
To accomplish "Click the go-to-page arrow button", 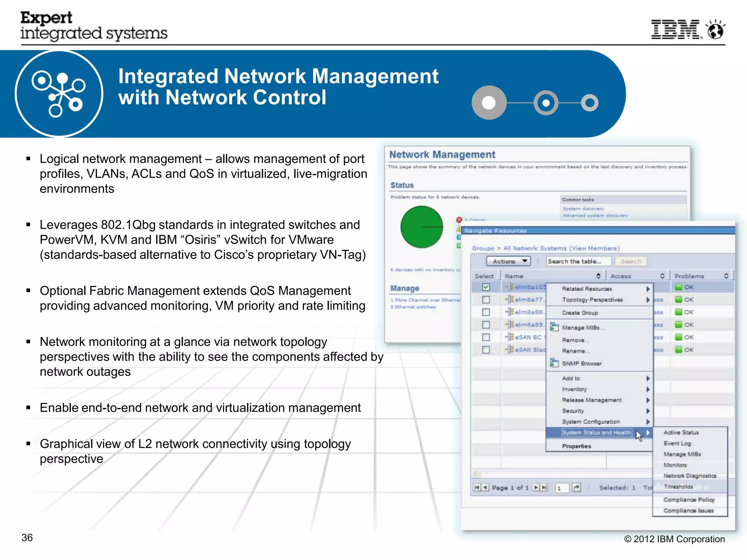I will click(576, 487).
